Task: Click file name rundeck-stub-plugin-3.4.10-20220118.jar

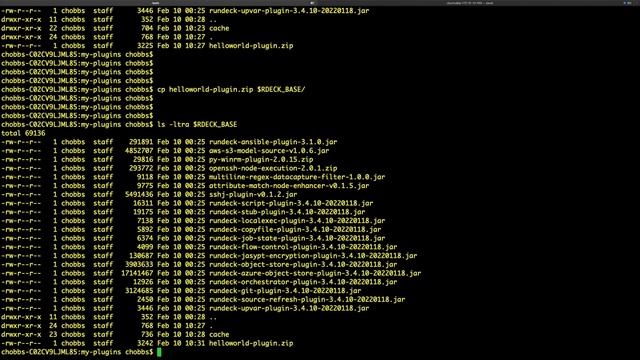Action: [287, 212]
